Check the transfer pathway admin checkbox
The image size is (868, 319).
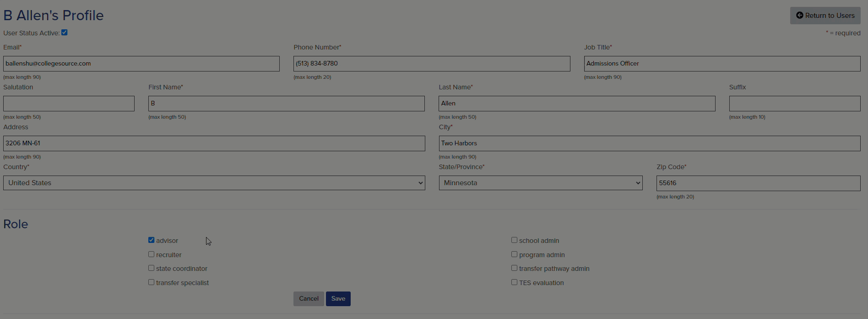514,268
